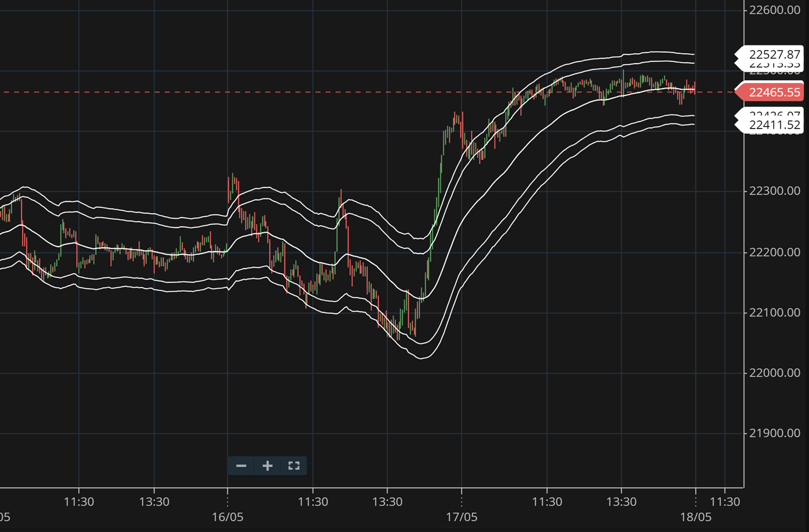Click the 22600.00 price axis label

[774, 10]
